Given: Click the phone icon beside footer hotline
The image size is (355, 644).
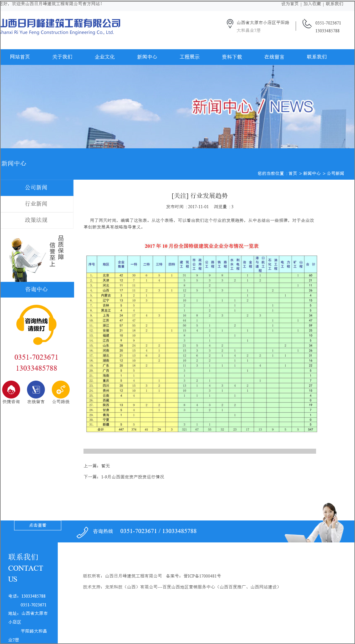Looking at the screenshot, I should [83, 532].
